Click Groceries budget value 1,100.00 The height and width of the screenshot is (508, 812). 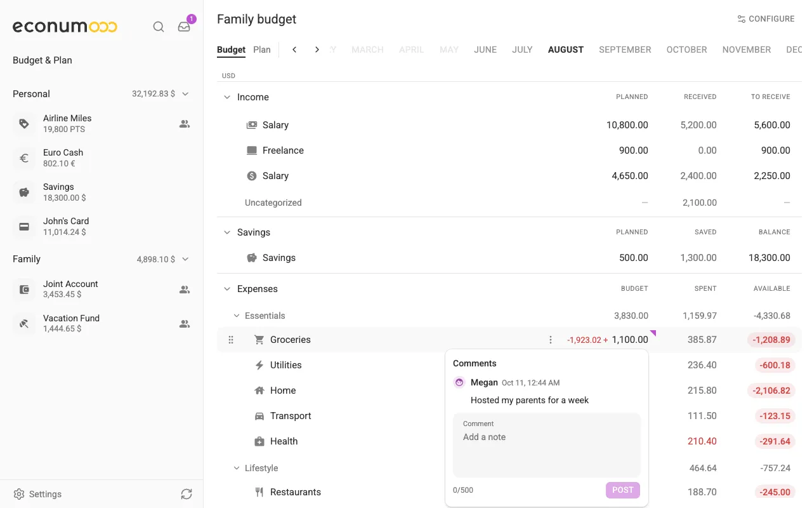click(x=630, y=340)
